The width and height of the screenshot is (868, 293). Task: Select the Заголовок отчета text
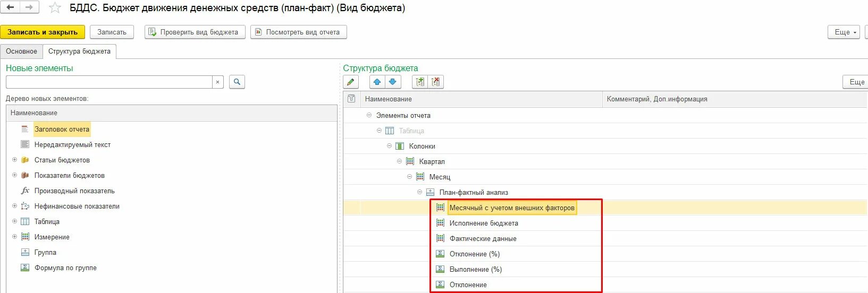tap(62, 129)
